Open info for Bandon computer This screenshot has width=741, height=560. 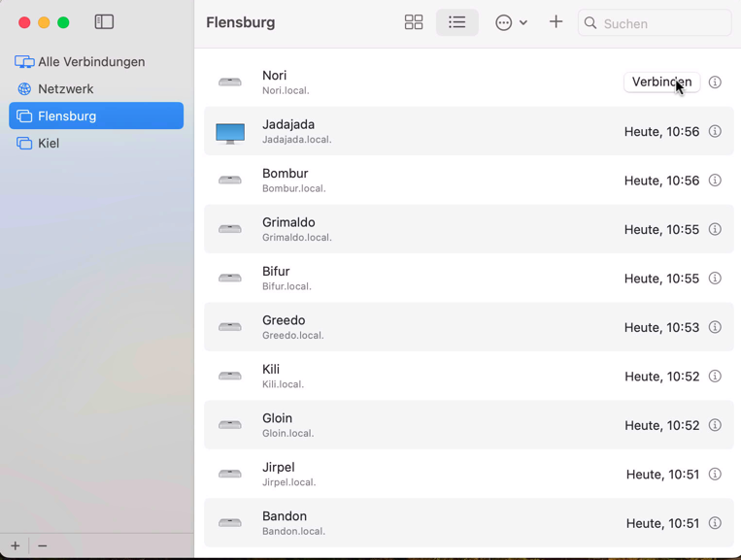(715, 523)
